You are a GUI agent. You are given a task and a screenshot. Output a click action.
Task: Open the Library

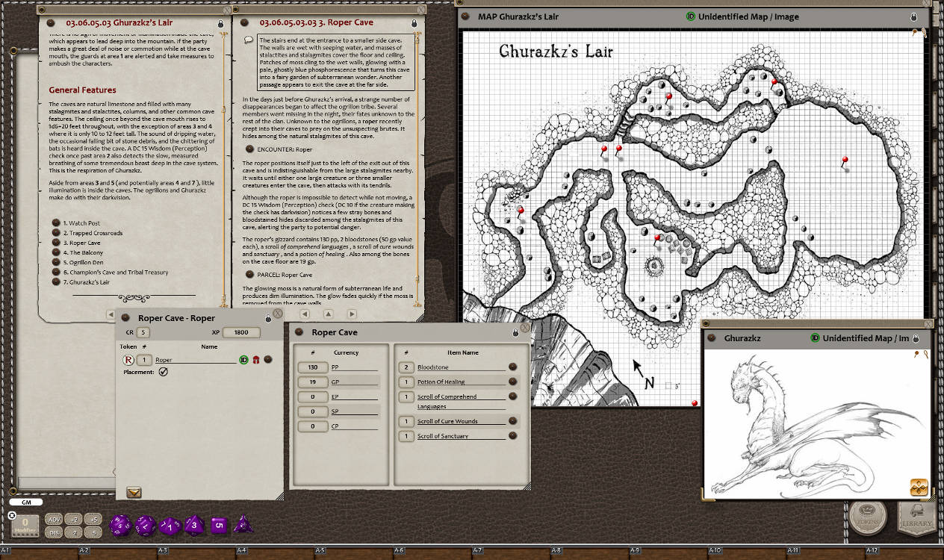pyautogui.click(x=916, y=517)
